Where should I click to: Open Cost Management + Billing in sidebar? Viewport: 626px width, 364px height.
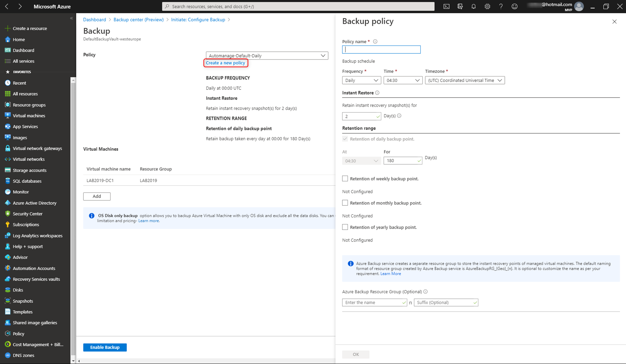pos(38,345)
